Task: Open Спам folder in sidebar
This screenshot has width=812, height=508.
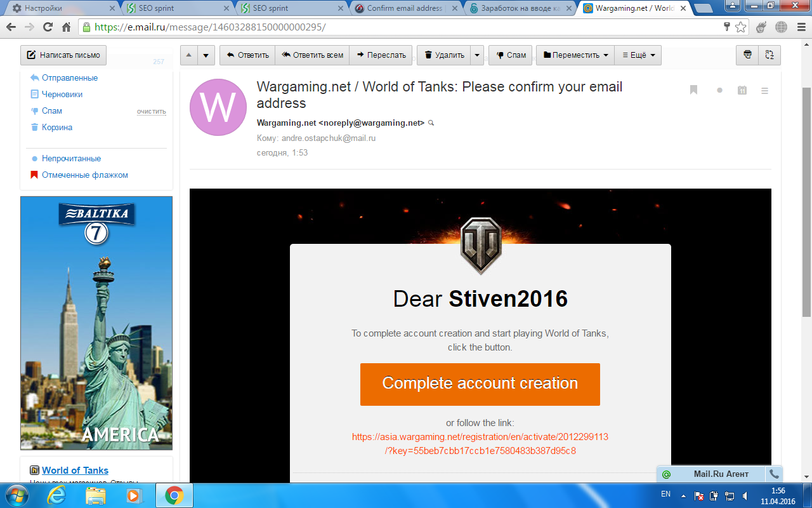Action: click(x=52, y=110)
